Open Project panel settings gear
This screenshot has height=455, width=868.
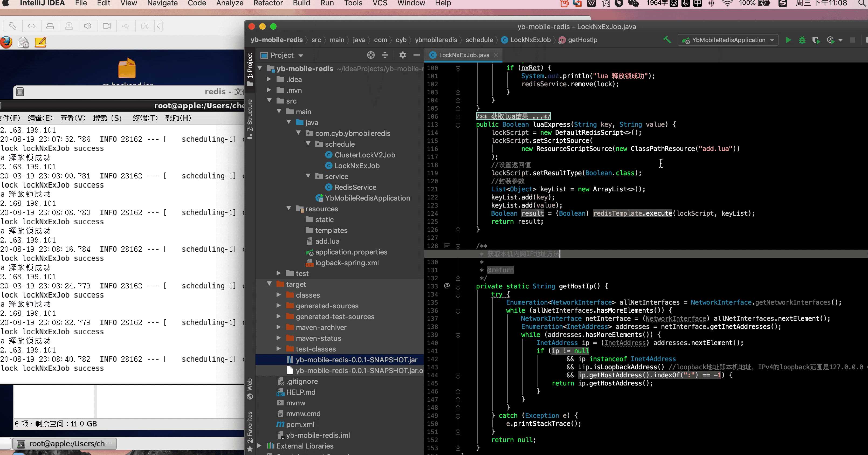(402, 55)
